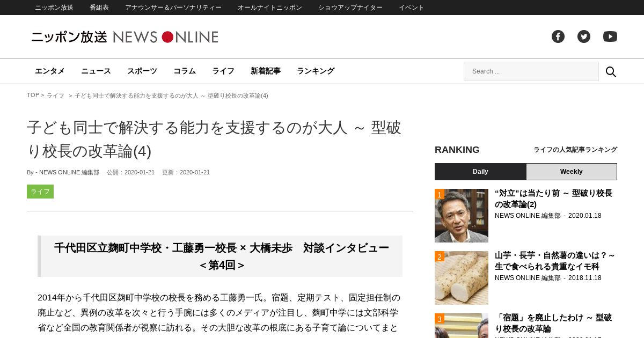This screenshot has width=644, height=338.
Task: Click the magnifying glass search icon
Action: 611,71
